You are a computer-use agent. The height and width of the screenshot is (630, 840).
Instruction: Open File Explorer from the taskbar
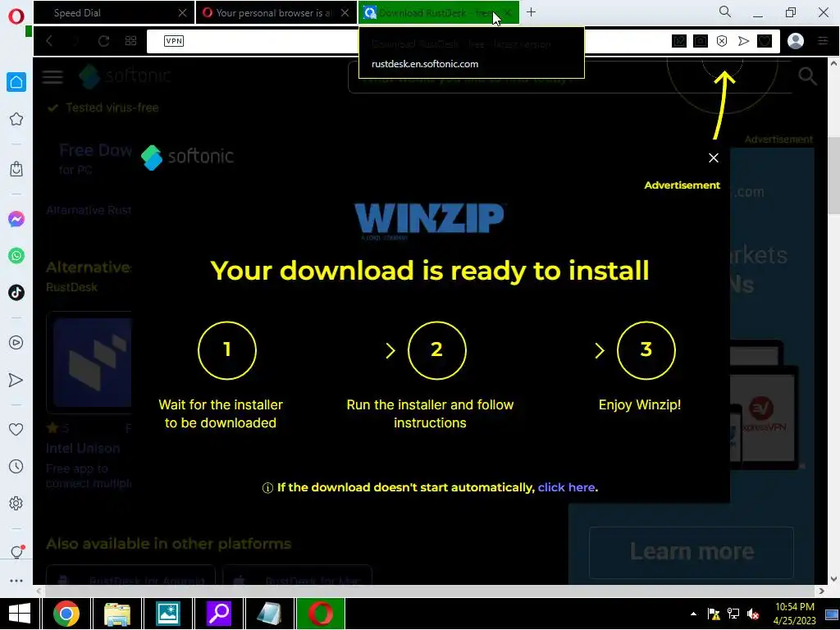click(x=117, y=614)
